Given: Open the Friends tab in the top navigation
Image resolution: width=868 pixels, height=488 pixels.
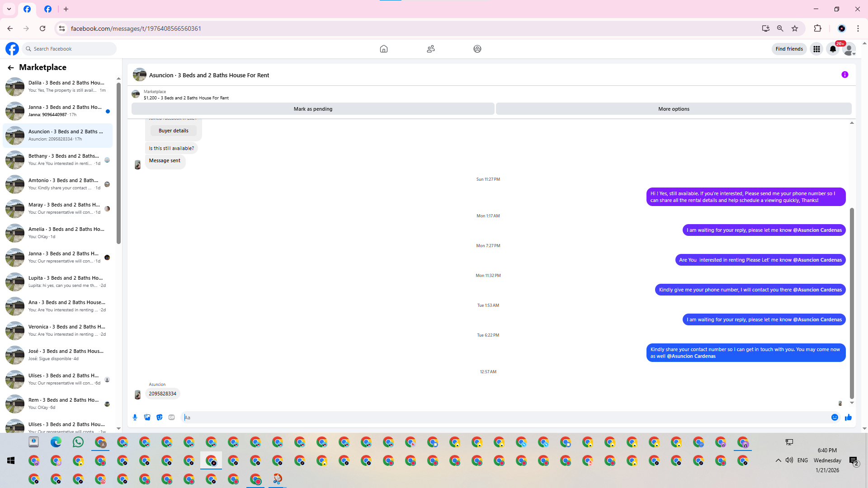Looking at the screenshot, I should (430, 49).
